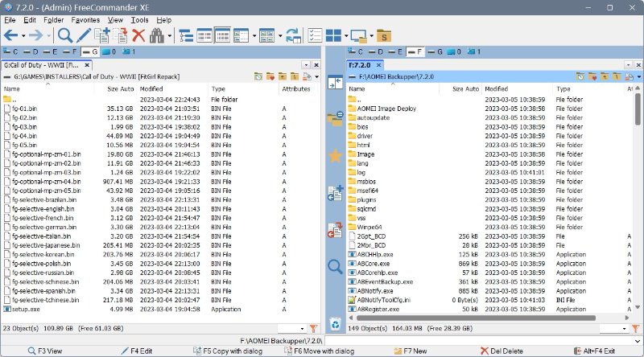Click the four-pane layout toolbar icon
This screenshot has width=644, height=357.
pos(333,35)
